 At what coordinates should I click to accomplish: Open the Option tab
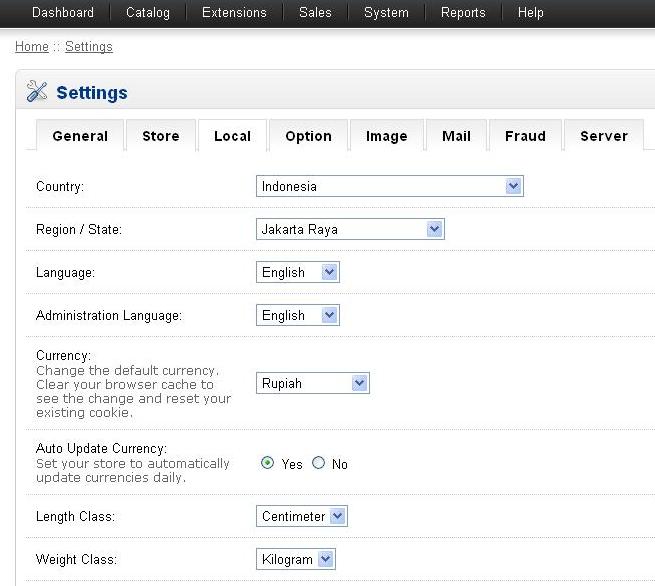pyautogui.click(x=308, y=136)
